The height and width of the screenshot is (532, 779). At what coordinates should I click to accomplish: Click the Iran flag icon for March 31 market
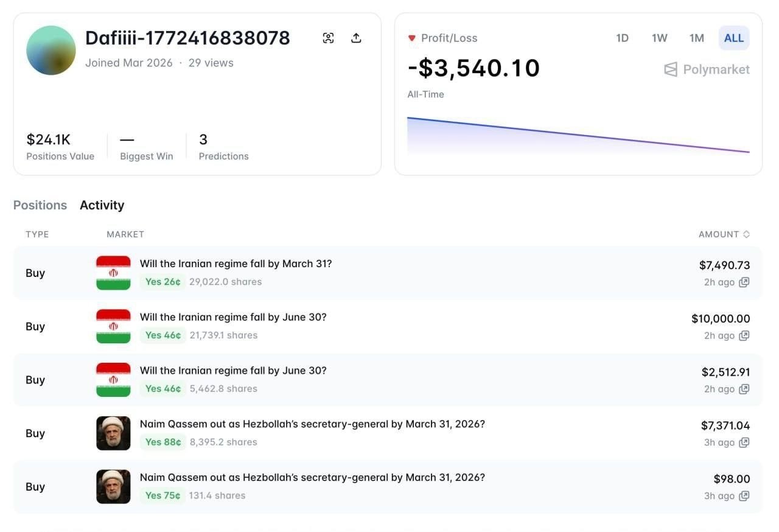click(113, 273)
